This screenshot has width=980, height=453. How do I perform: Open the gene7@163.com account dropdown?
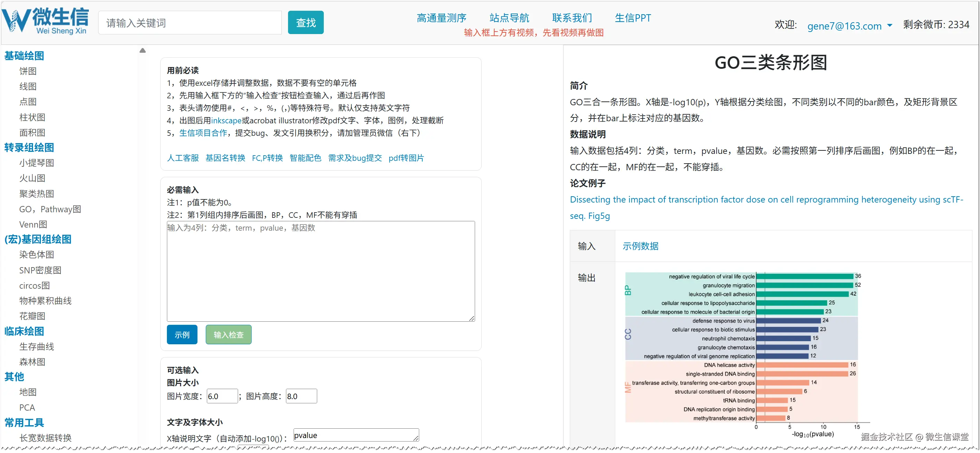click(849, 26)
